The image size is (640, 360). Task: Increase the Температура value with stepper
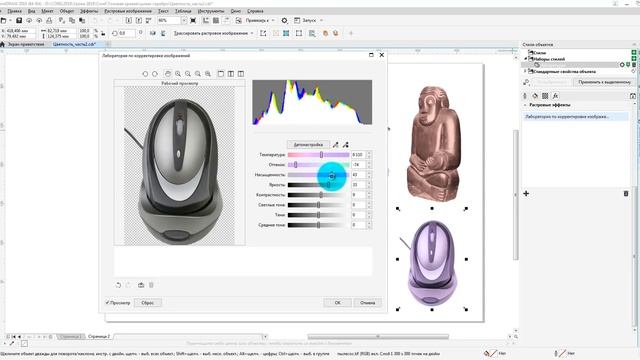tap(369, 153)
